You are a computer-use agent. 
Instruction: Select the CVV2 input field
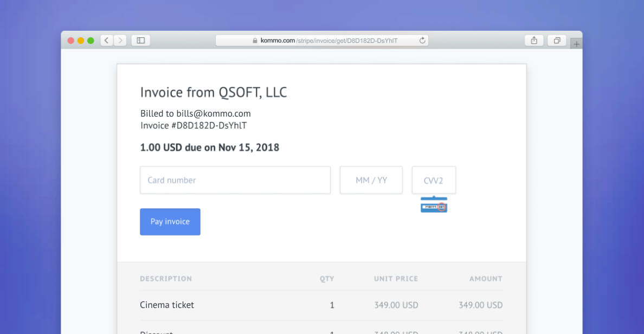[x=434, y=180]
